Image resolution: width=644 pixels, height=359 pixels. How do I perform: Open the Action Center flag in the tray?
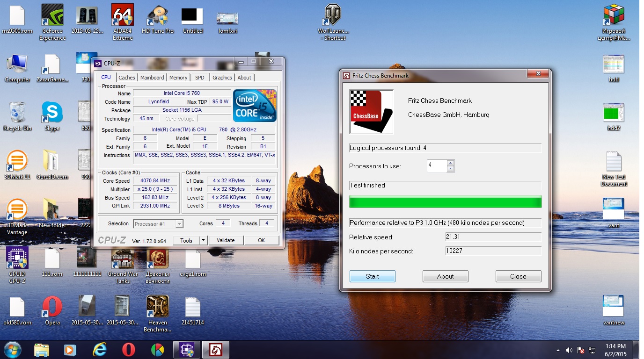tap(581, 350)
